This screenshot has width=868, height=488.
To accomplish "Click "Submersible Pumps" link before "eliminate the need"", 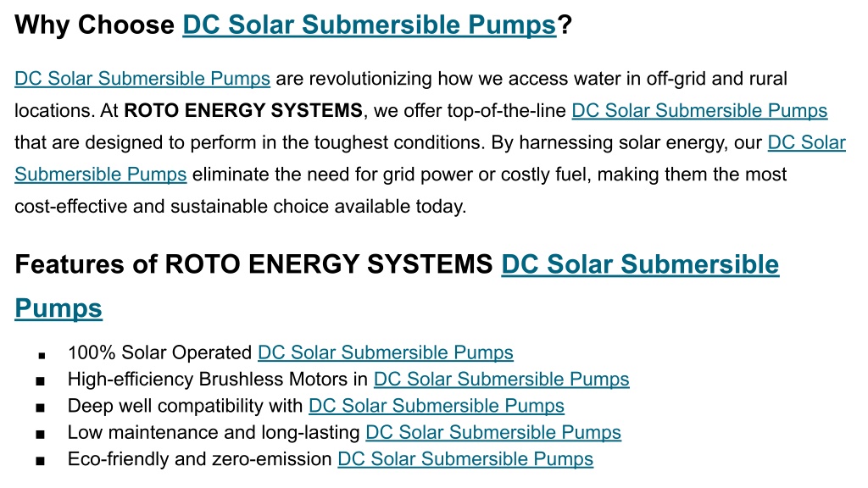I will (100, 175).
